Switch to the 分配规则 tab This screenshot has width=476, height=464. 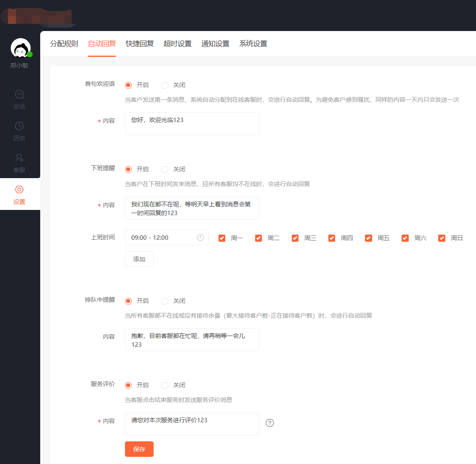coord(64,44)
